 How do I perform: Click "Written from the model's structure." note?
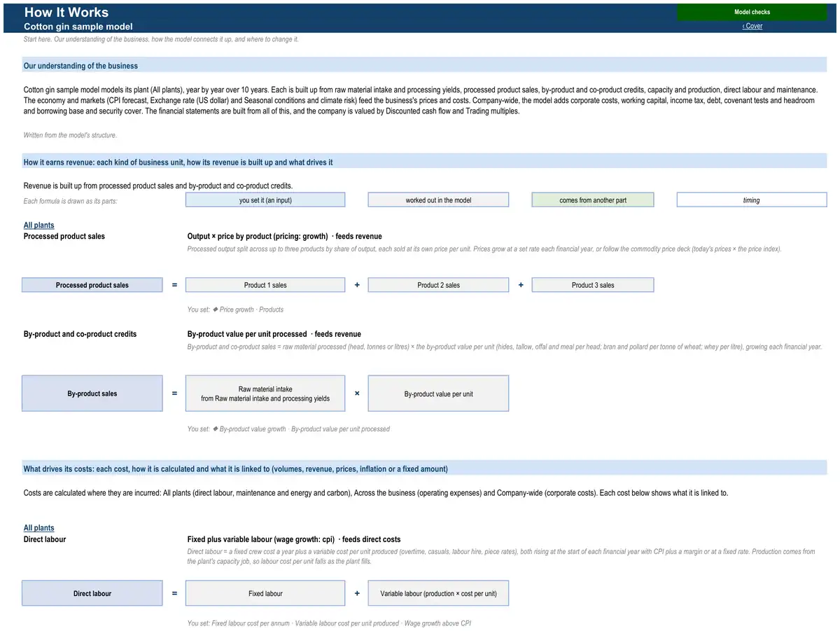pos(70,135)
